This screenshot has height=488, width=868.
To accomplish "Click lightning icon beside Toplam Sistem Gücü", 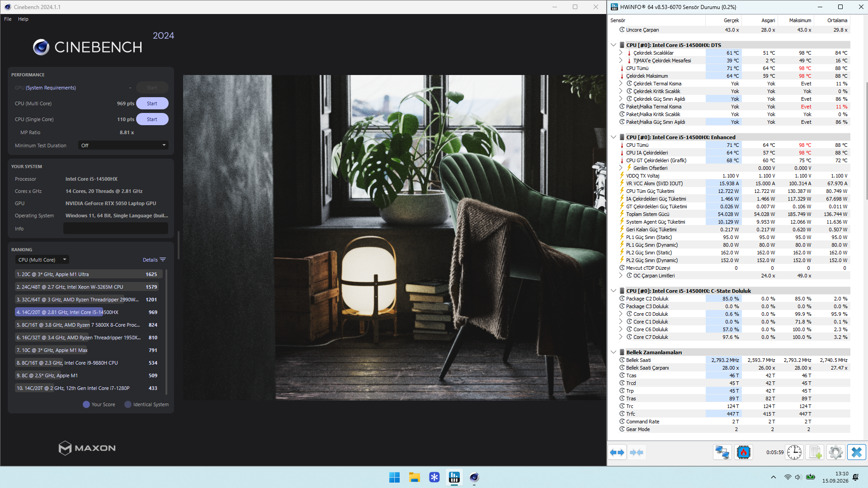I will click(x=622, y=214).
